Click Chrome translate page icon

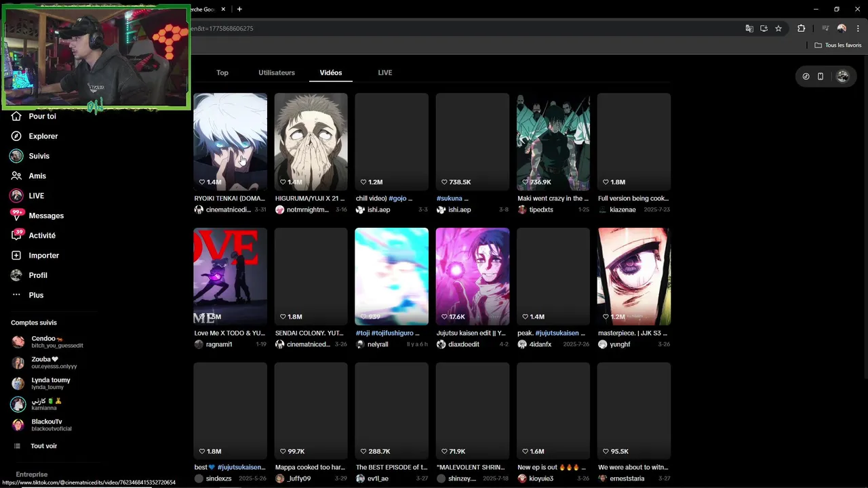[749, 28]
